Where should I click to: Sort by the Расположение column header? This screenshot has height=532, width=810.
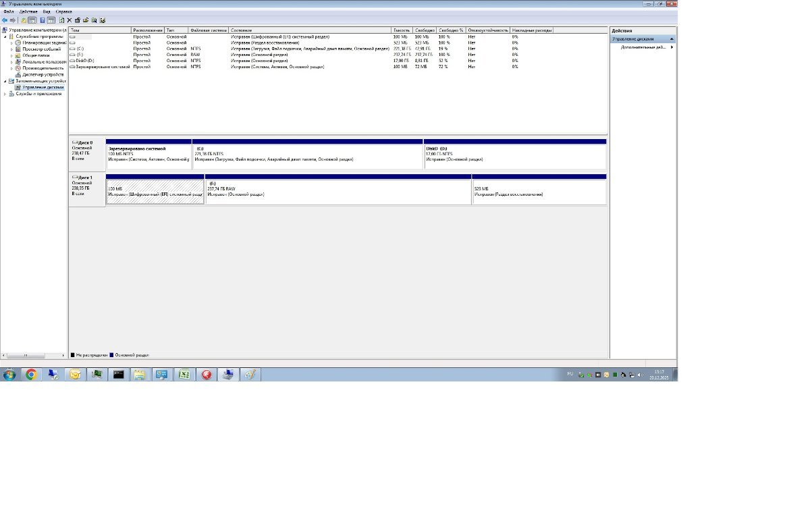click(x=148, y=30)
